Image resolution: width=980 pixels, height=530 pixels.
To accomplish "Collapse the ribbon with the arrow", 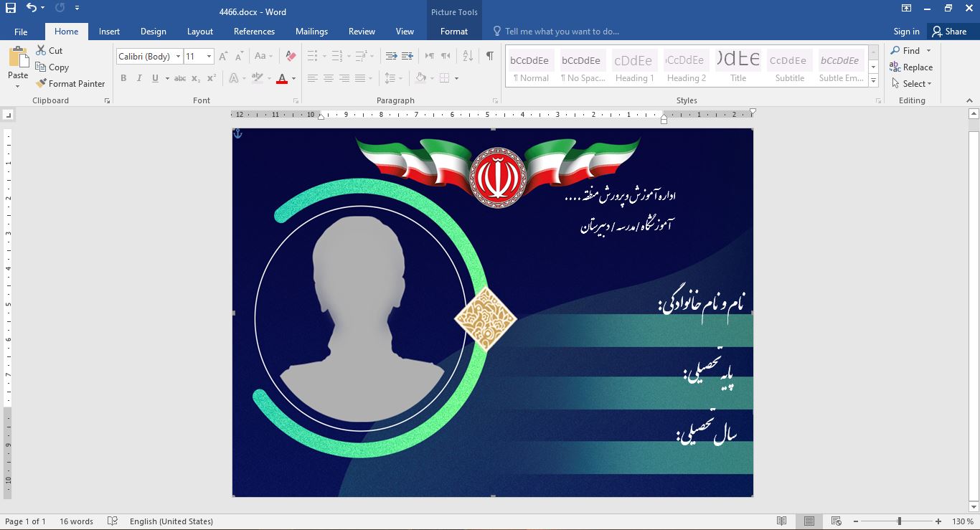I will (970, 101).
